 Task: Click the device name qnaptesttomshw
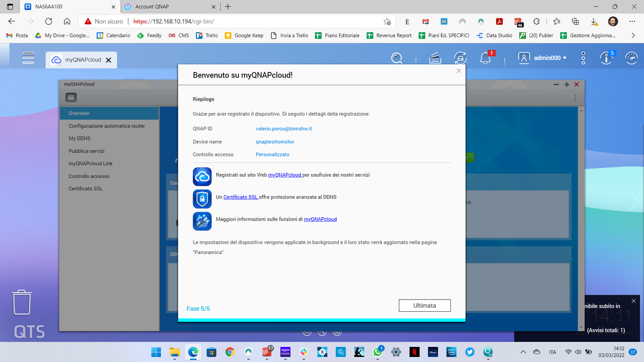[274, 142]
